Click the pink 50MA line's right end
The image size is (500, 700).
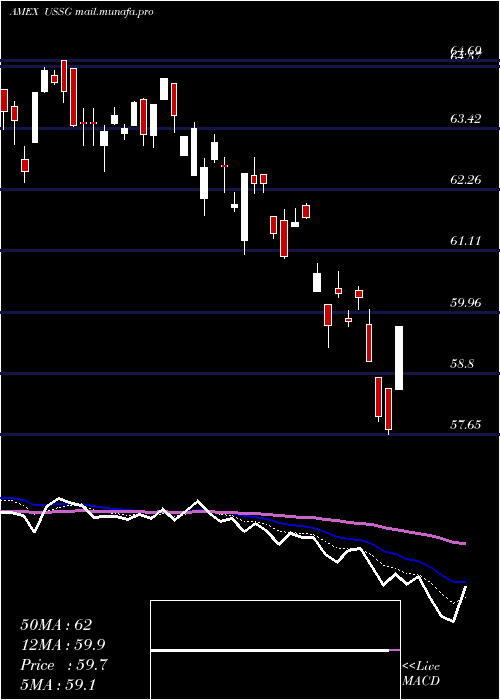pos(464,543)
